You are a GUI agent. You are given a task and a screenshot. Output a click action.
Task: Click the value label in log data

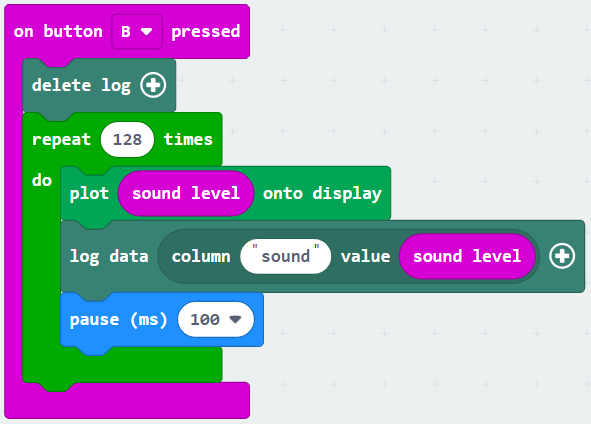(x=365, y=256)
